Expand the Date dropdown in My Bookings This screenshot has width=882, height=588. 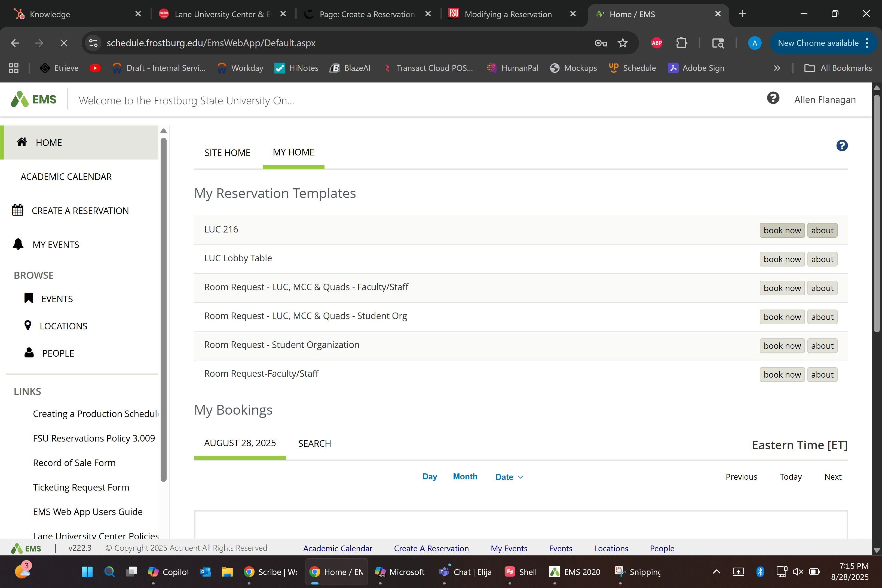click(x=509, y=477)
